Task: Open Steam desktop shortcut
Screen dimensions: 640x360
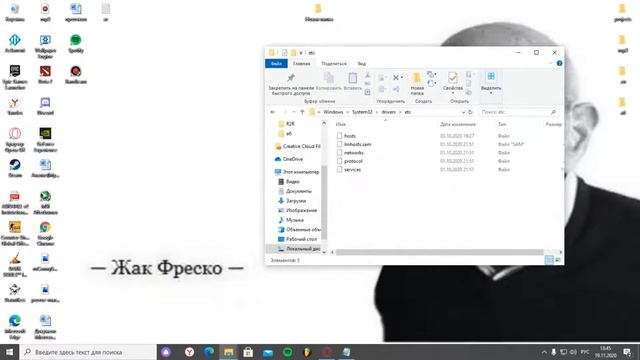Action: pyautogui.click(x=15, y=168)
